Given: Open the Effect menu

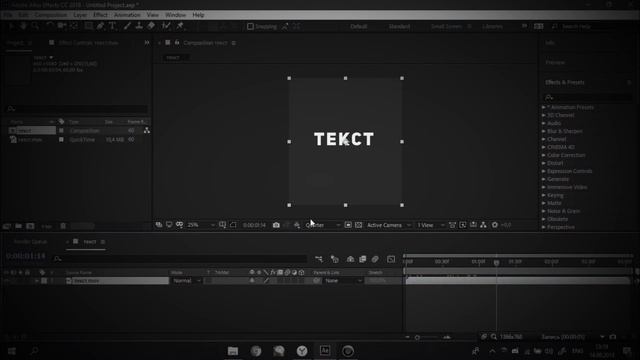Looking at the screenshot, I should point(100,15).
